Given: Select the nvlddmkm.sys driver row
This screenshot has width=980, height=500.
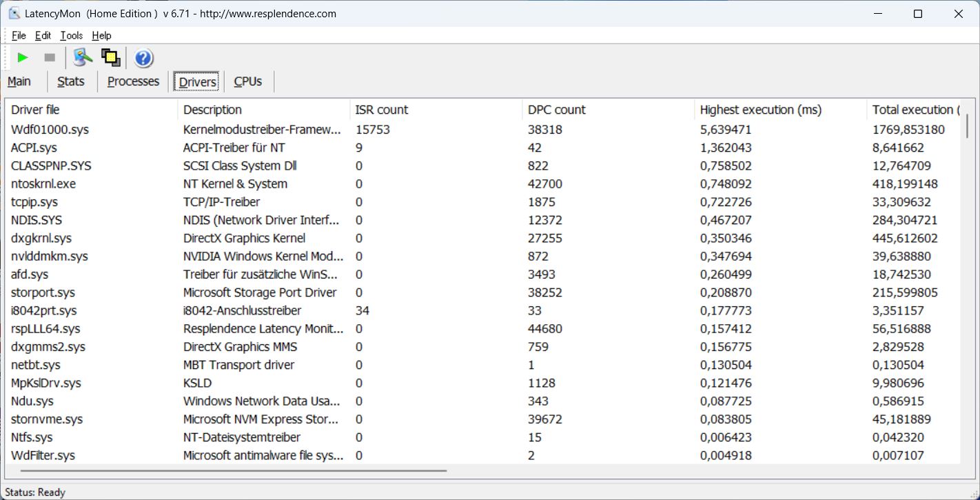Looking at the screenshot, I should click(x=482, y=256).
